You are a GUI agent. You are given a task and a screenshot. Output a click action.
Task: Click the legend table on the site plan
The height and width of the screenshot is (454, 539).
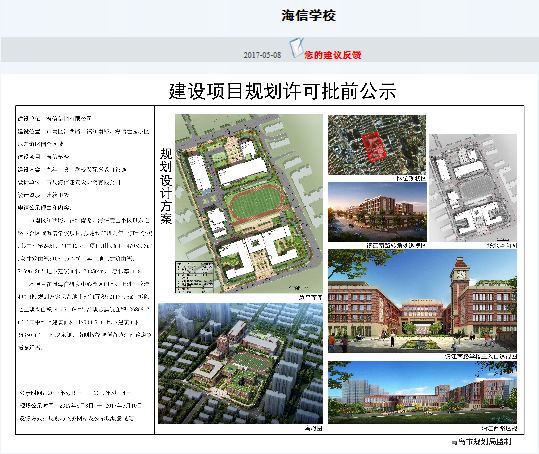[x=194, y=277]
